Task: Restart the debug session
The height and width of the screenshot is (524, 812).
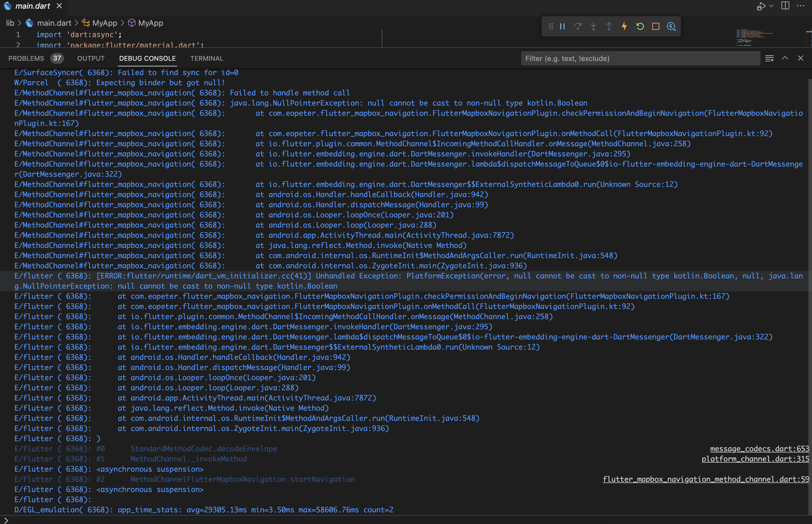Action: pyautogui.click(x=640, y=26)
